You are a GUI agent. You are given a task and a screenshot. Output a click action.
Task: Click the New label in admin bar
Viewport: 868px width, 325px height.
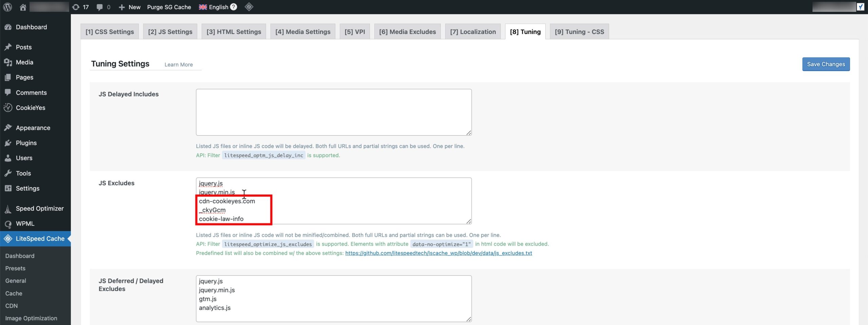tap(134, 7)
